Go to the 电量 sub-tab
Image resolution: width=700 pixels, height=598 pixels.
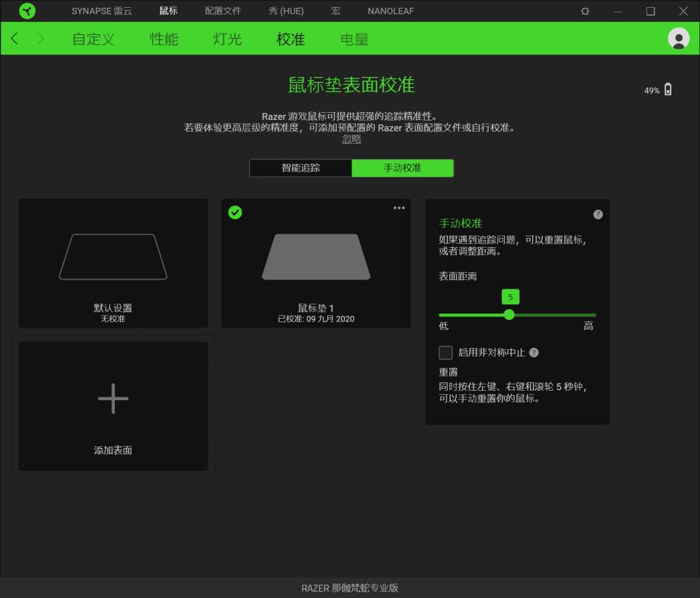click(x=354, y=39)
